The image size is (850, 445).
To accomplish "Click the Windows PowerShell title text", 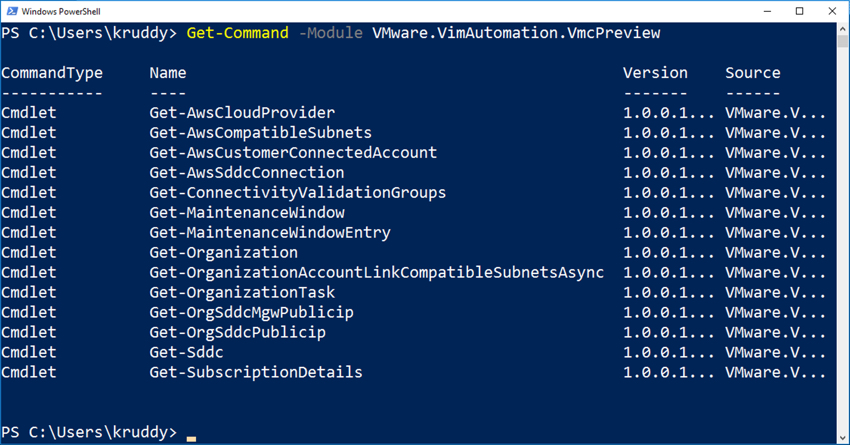I will 61,11.
